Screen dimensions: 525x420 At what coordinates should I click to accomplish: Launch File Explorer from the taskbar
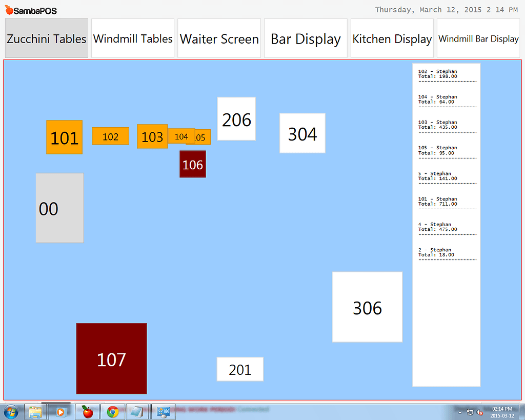(x=35, y=412)
